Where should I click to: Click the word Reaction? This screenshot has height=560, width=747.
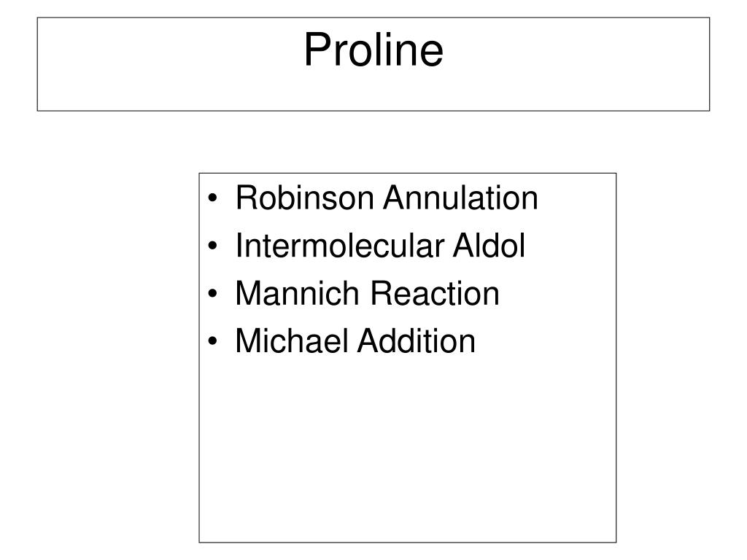(x=435, y=293)
